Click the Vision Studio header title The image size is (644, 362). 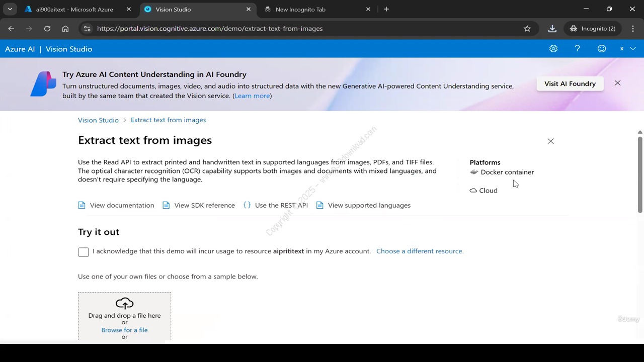pos(69,49)
